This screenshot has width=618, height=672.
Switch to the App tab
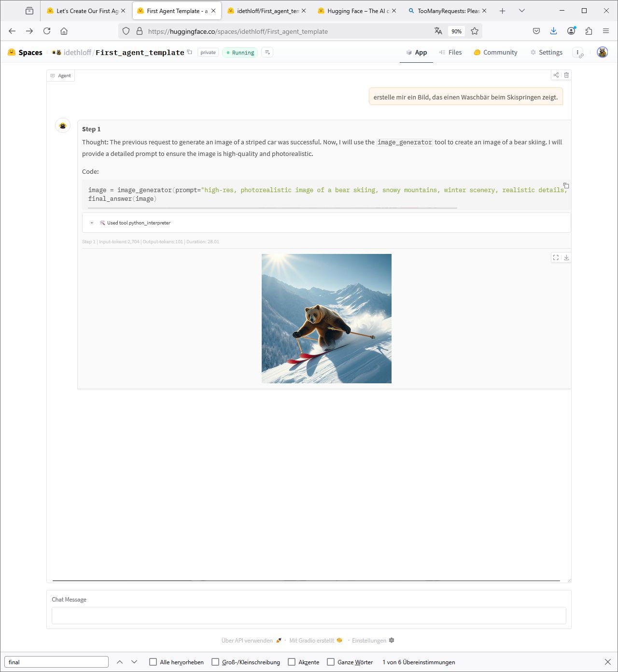pyautogui.click(x=416, y=52)
